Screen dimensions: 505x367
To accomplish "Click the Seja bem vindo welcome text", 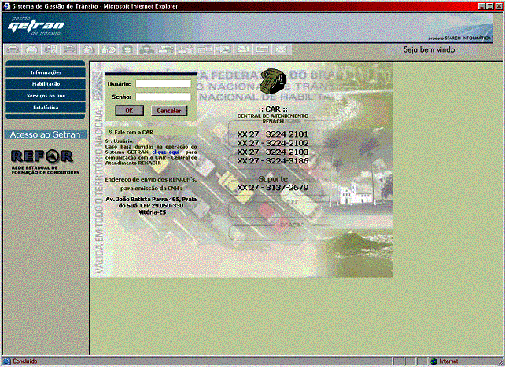I will pos(429,50).
